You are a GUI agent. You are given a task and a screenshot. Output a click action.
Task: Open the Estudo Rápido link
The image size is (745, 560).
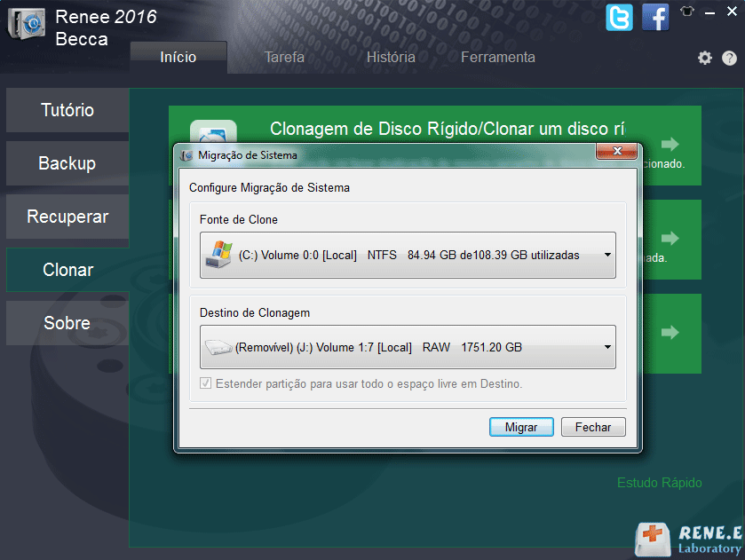(660, 483)
